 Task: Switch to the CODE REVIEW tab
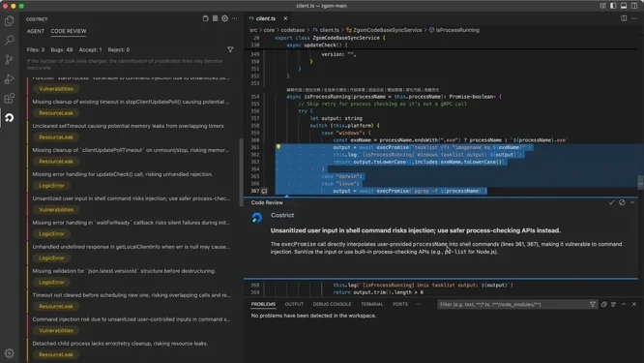tap(69, 31)
